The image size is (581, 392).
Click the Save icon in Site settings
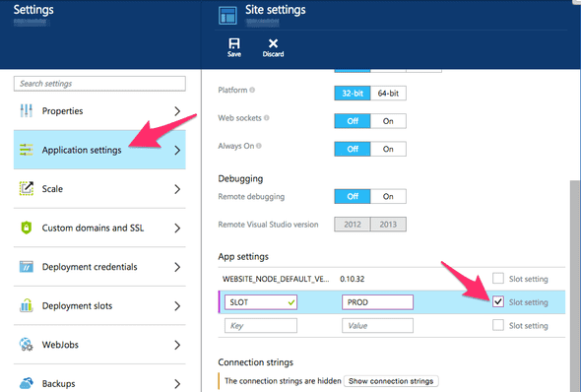tap(234, 43)
